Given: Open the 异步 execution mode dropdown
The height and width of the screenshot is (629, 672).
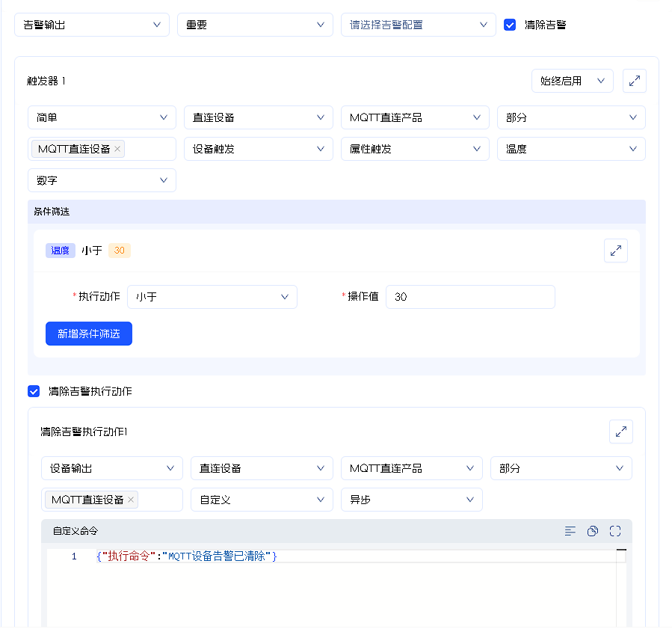Looking at the screenshot, I should coord(411,500).
